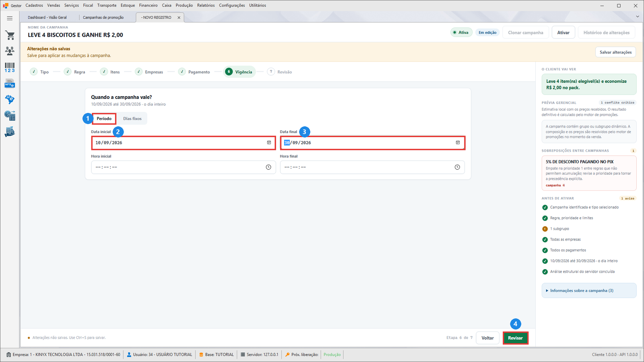Open the Cadastros menu
The width and height of the screenshot is (644, 362).
(34, 6)
